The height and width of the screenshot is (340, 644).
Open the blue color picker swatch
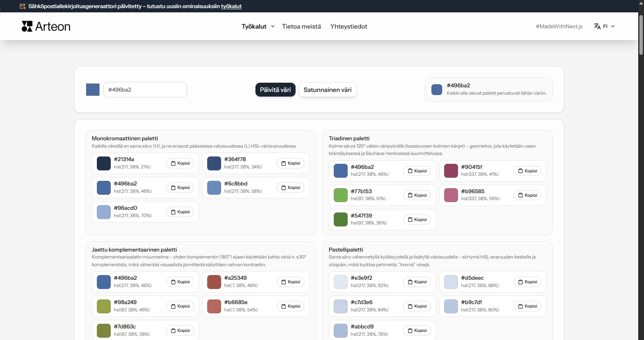tap(93, 90)
